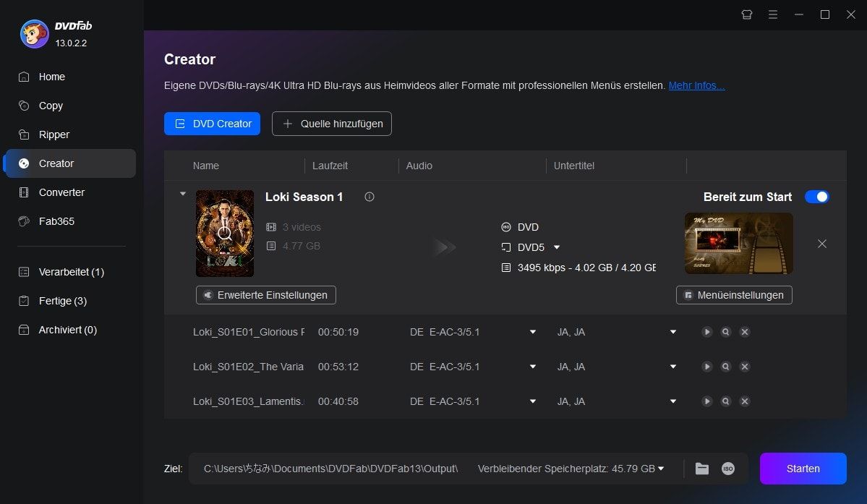The image size is (867, 504).
Task: Show info for Loki Season 1
Action: 370,197
